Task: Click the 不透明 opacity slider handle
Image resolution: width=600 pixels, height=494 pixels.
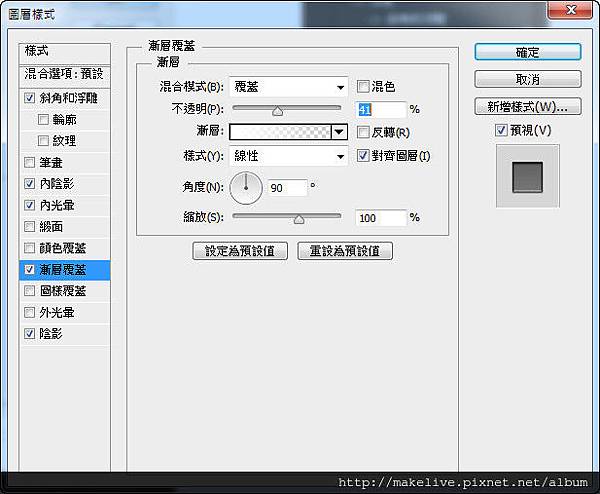Action: tap(277, 111)
